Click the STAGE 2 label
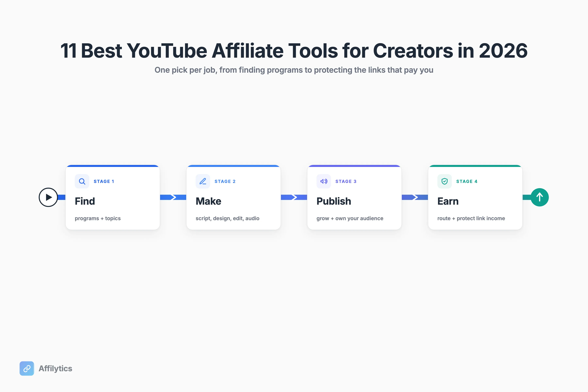 225,181
